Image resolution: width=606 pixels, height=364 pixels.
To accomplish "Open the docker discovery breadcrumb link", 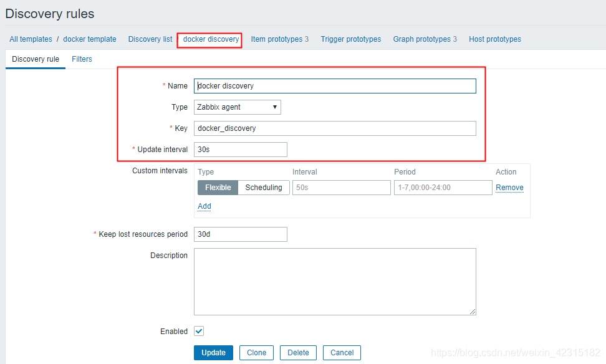I will (x=211, y=39).
